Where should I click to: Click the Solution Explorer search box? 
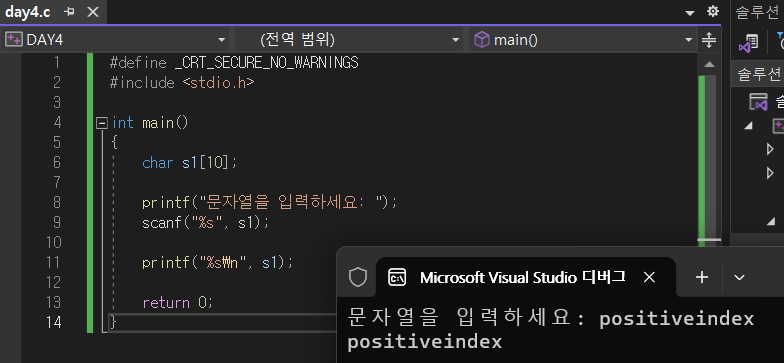(x=759, y=74)
